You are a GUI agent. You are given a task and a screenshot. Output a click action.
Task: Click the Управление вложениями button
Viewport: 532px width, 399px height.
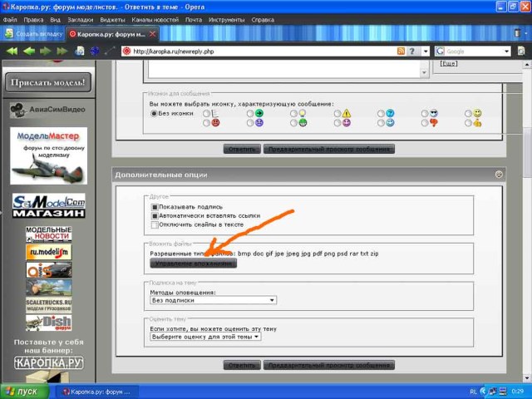(x=193, y=263)
